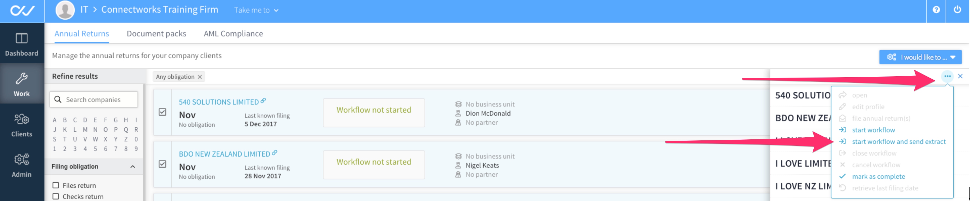
Task: Open the Admin gear section
Action: pos(22,166)
